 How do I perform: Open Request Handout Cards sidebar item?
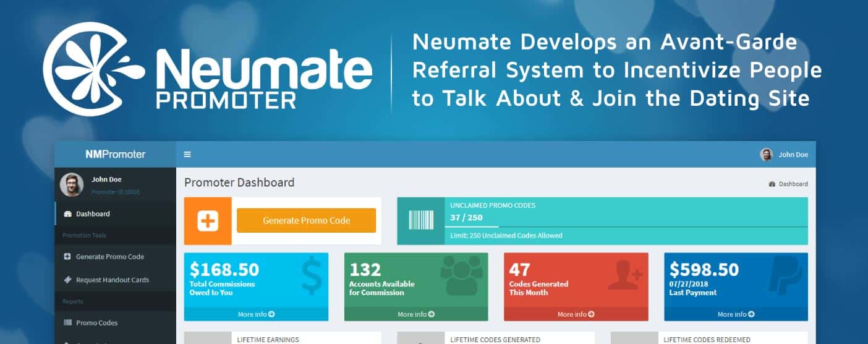point(115,280)
